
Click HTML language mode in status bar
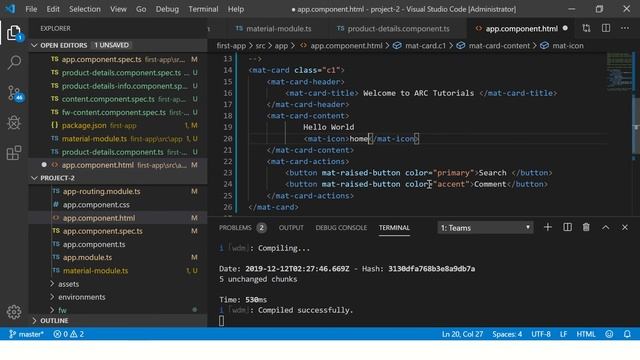tap(586, 334)
